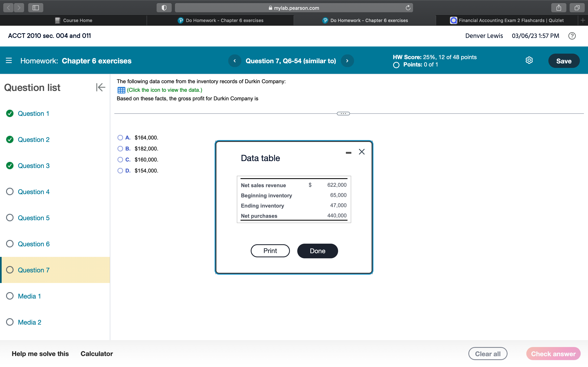Go to the next question with right chevron
Image resolution: width=588 pixels, height=367 pixels.
[347, 61]
